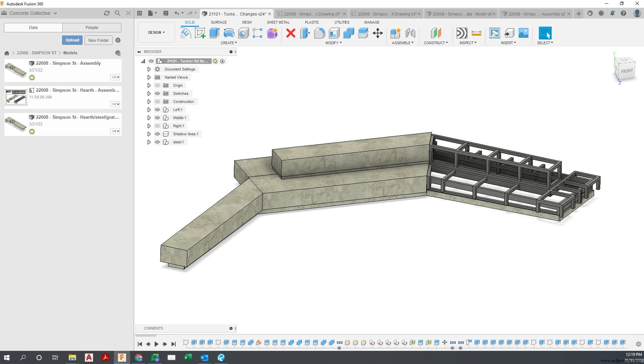This screenshot has width=644, height=364.
Task: Click the Upload button
Action: 72,40
